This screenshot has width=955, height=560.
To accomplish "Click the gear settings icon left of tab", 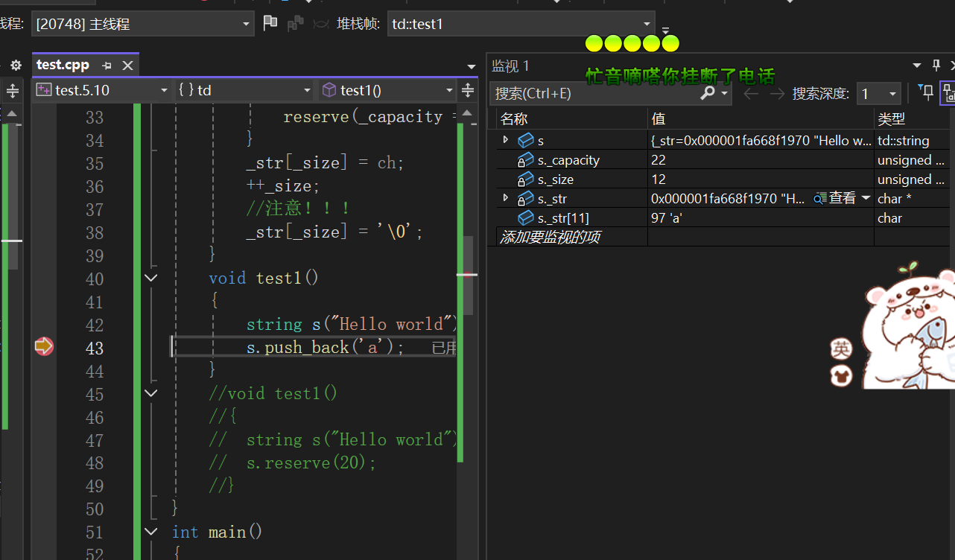I will (16, 66).
